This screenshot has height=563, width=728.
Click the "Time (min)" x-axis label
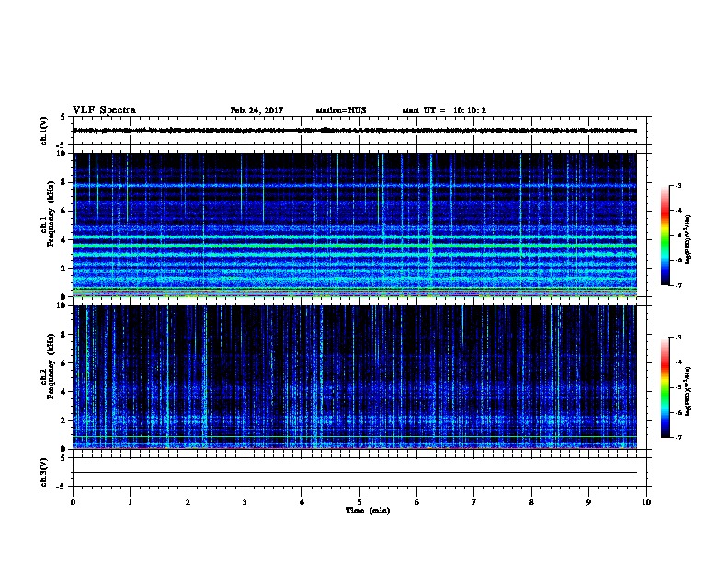(x=368, y=511)
